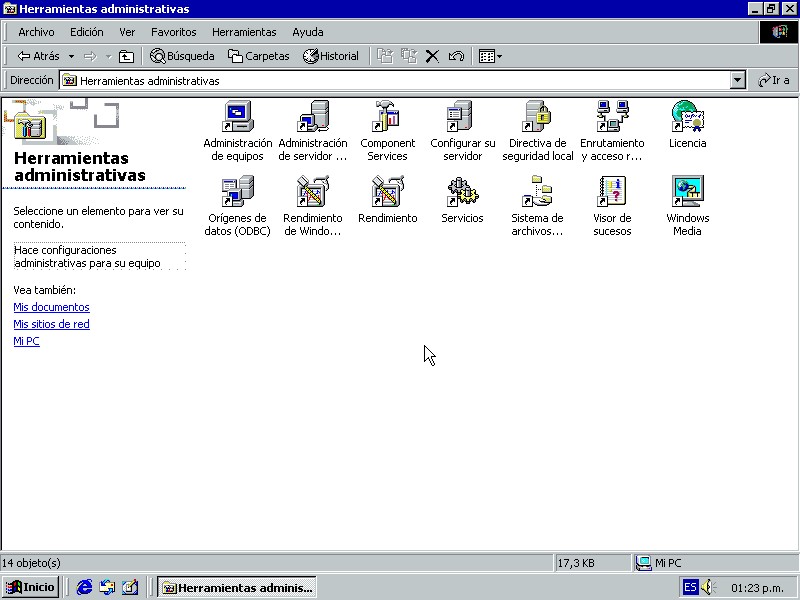
Task: Launch the Windows Media icon
Action: 687,206
